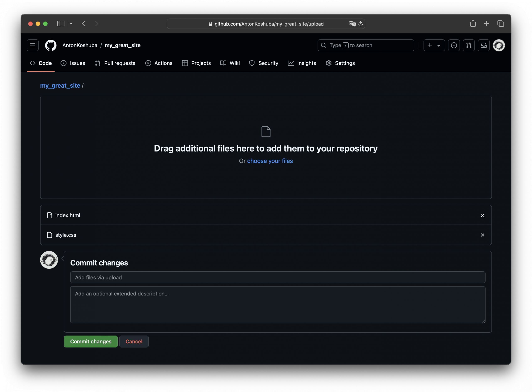Go to the Actions tab
The image size is (532, 392).
point(159,63)
